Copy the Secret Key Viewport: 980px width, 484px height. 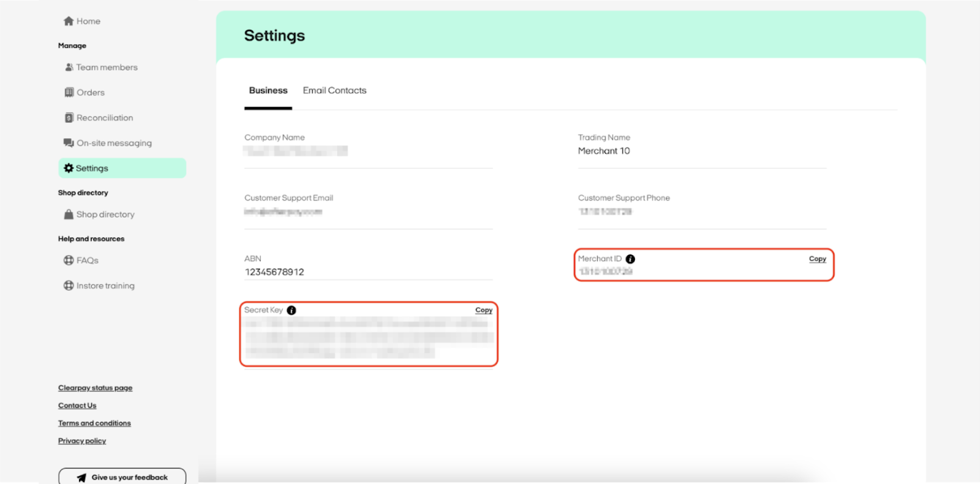484,310
